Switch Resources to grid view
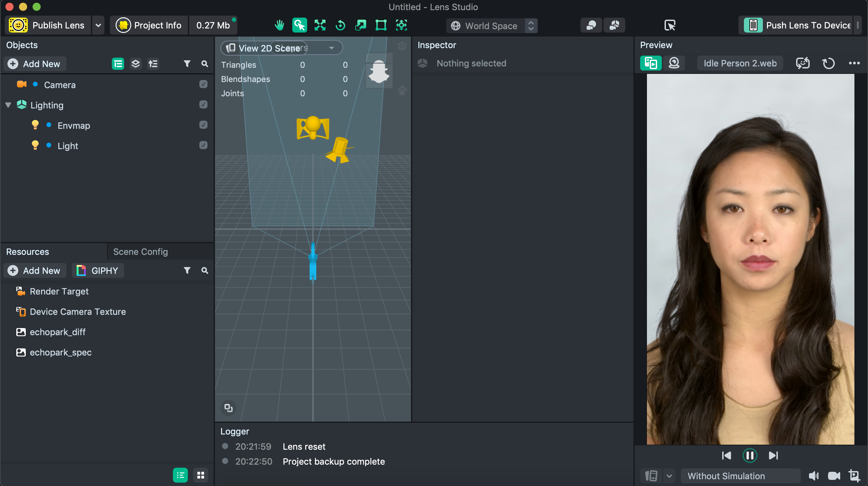 click(x=201, y=475)
